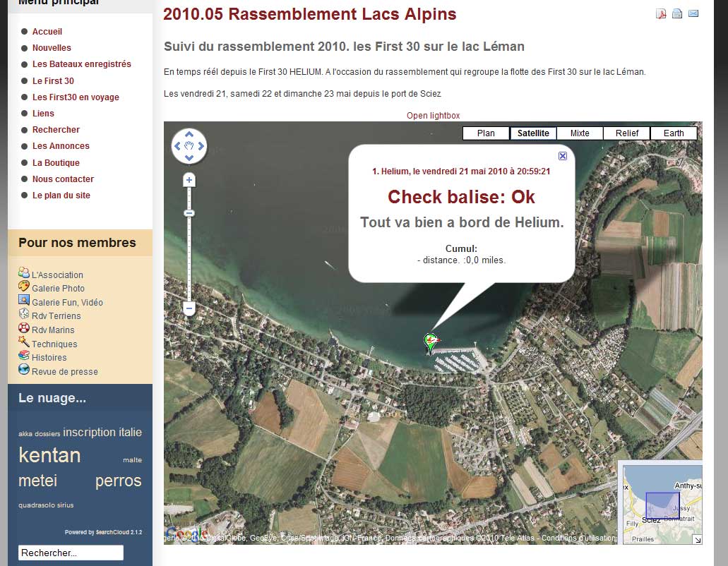728x566 pixels.
Task: Click the PDF export icon
Action: (661, 13)
